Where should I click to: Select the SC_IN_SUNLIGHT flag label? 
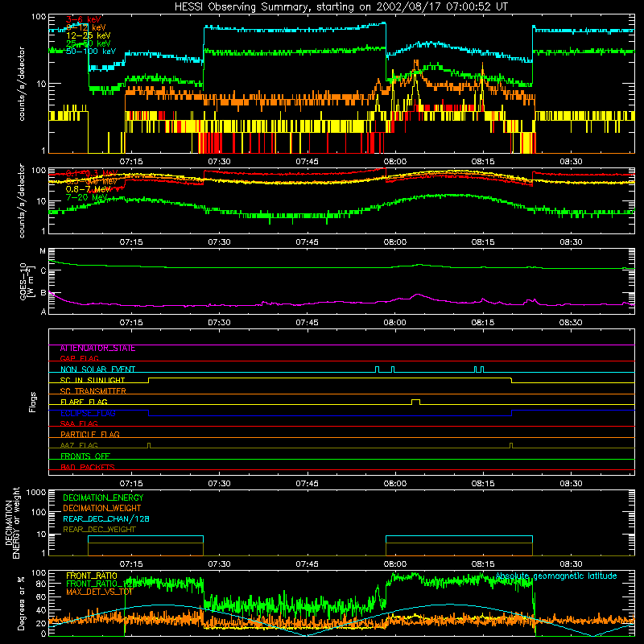93,380
